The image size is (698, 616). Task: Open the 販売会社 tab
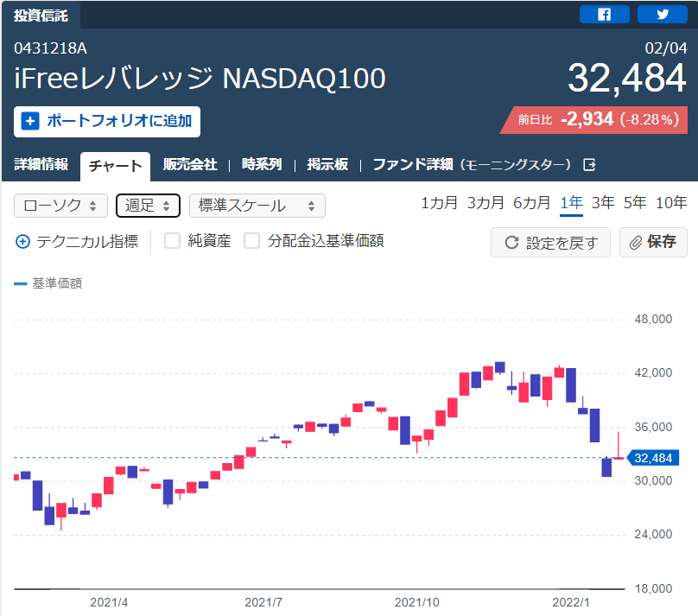coord(190,164)
